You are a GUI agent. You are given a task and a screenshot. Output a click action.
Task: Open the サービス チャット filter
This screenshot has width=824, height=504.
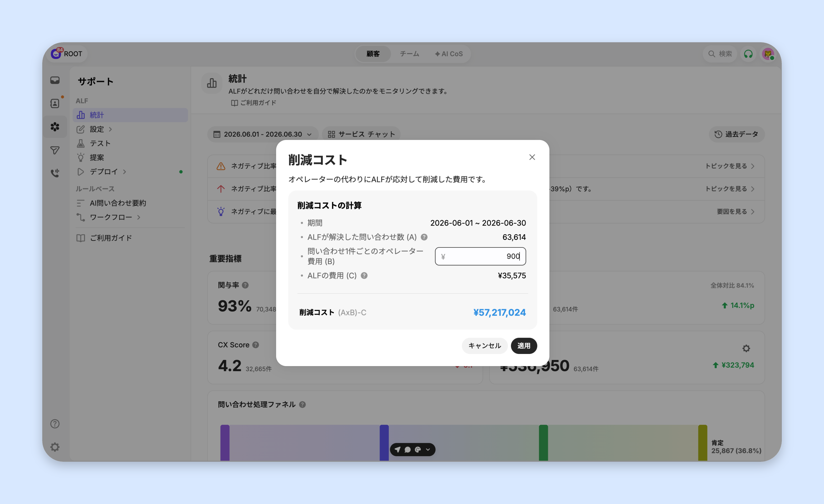(361, 134)
